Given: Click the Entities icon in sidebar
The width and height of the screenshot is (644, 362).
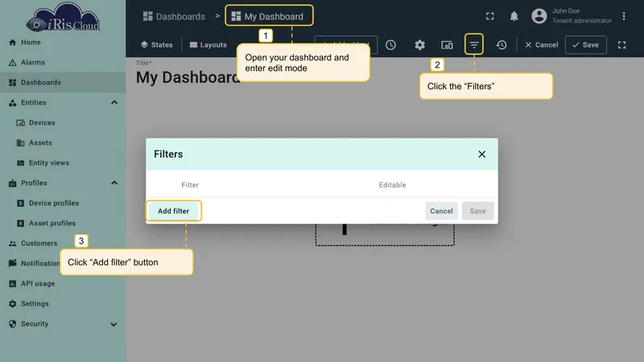Looking at the screenshot, I should click(12, 103).
